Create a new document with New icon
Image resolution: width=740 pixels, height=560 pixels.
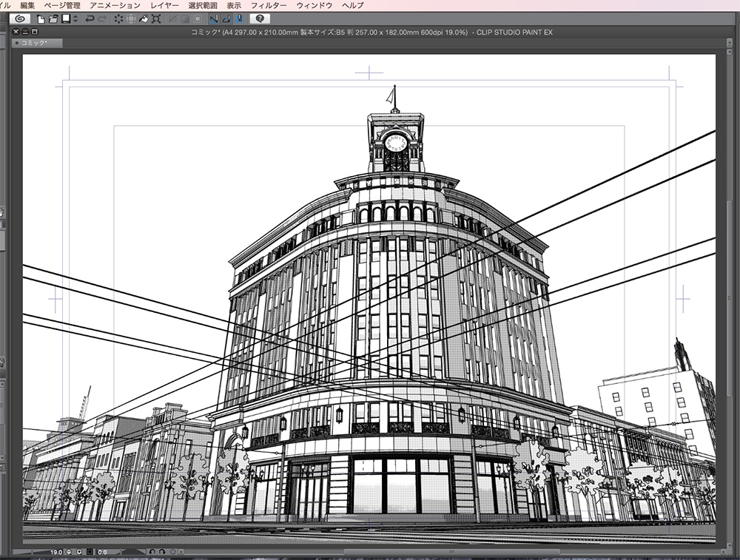coord(41,18)
